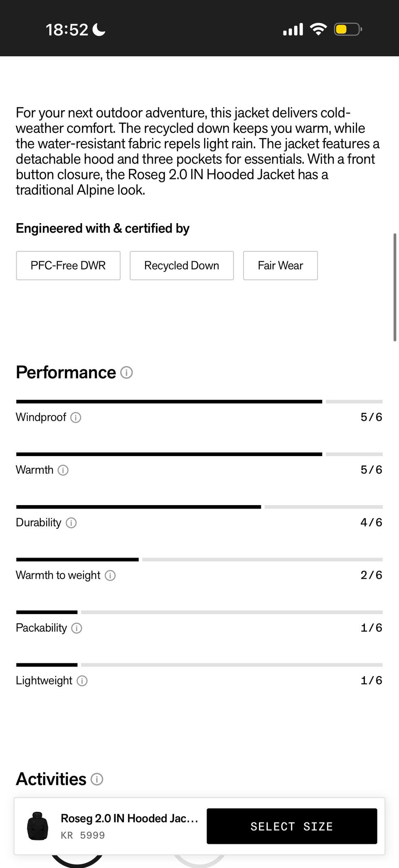Tap the Warmth info icon
This screenshot has width=399, height=868.
tap(63, 470)
